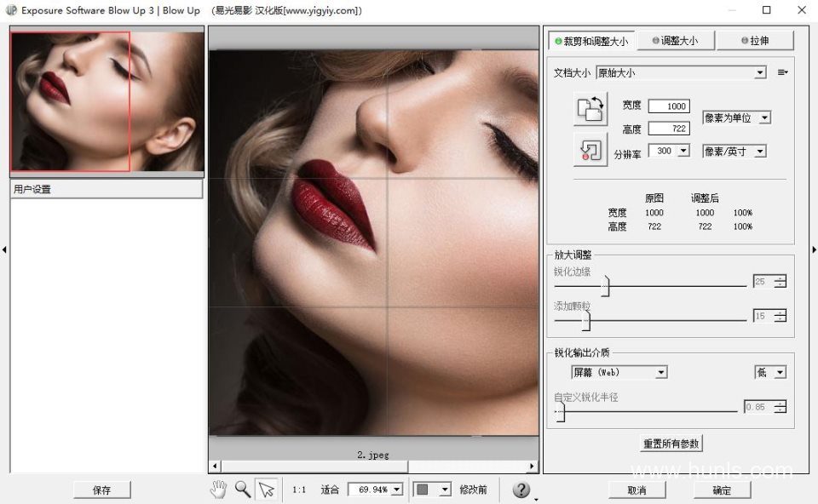Open the zoom percentage 69.94% dropdown
The width and height of the screenshot is (818, 504).
click(x=375, y=490)
